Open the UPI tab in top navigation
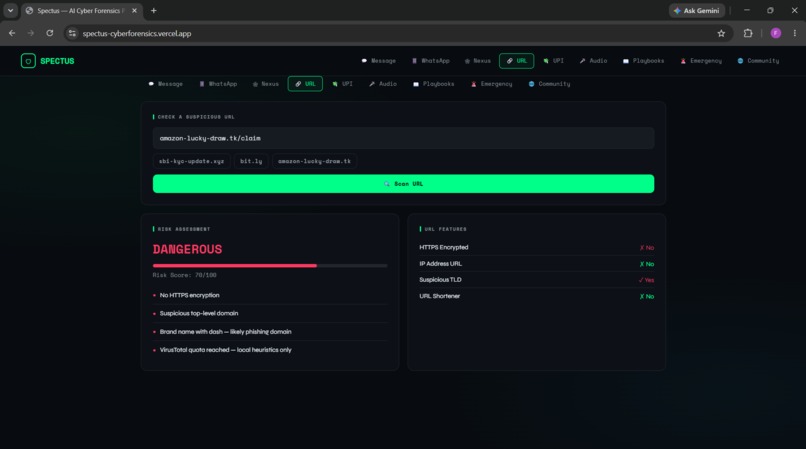The height and width of the screenshot is (449, 806). click(554, 61)
